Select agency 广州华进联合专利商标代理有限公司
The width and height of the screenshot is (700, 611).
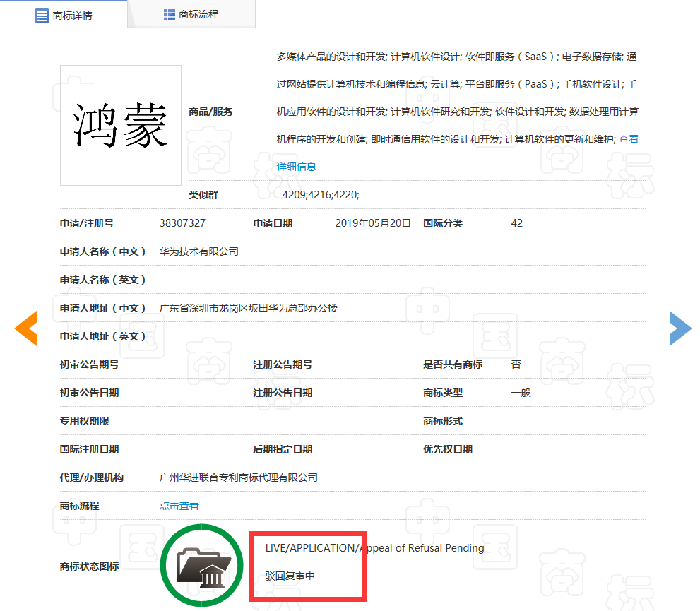238,477
